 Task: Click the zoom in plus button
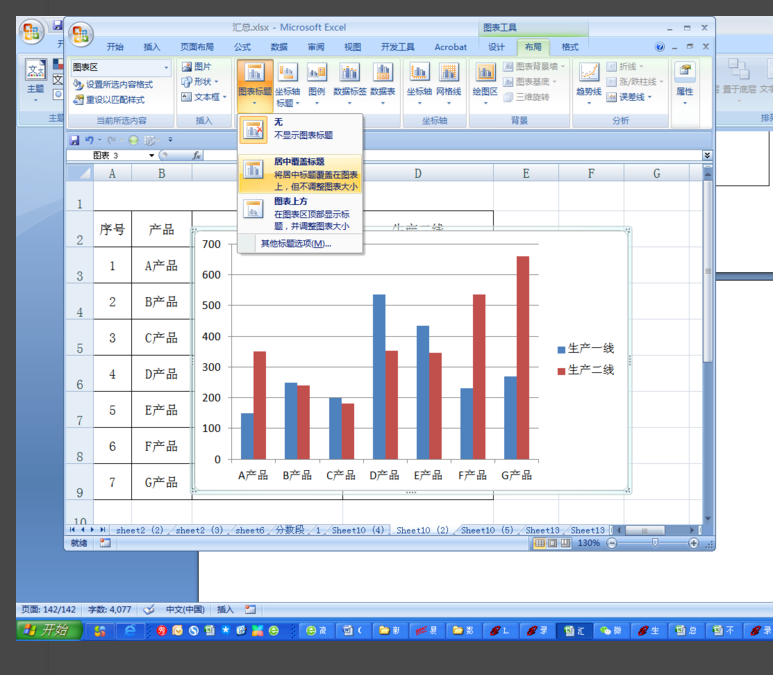click(694, 543)
